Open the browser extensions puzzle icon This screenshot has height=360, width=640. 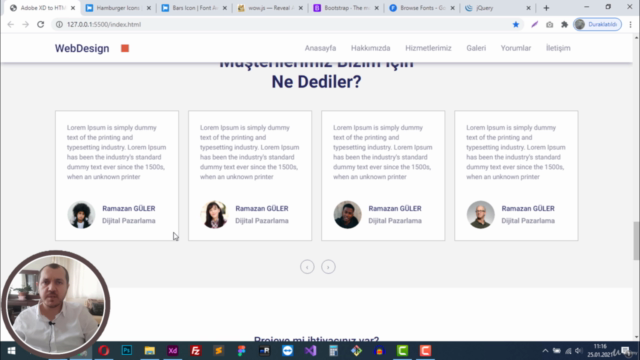point(564,24)
